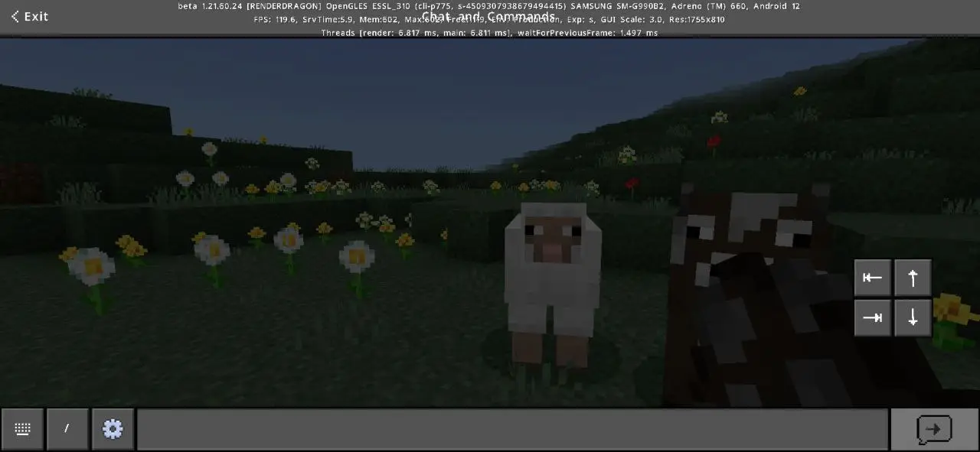This screenshot has height=452, width=980.
Task: Focus the chat message input field
Action: 512,429
